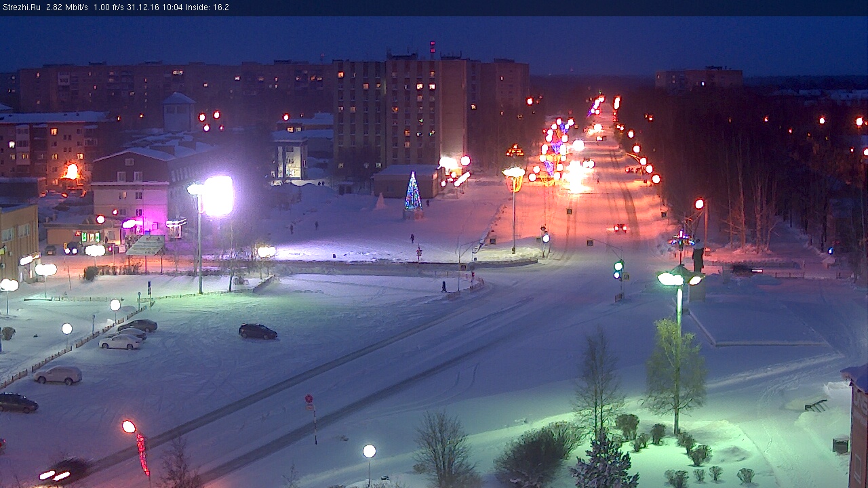Screen dimensions: 868x488
Task: Select the Inside: 16.2 temperature reading
Action: [208, 7]
